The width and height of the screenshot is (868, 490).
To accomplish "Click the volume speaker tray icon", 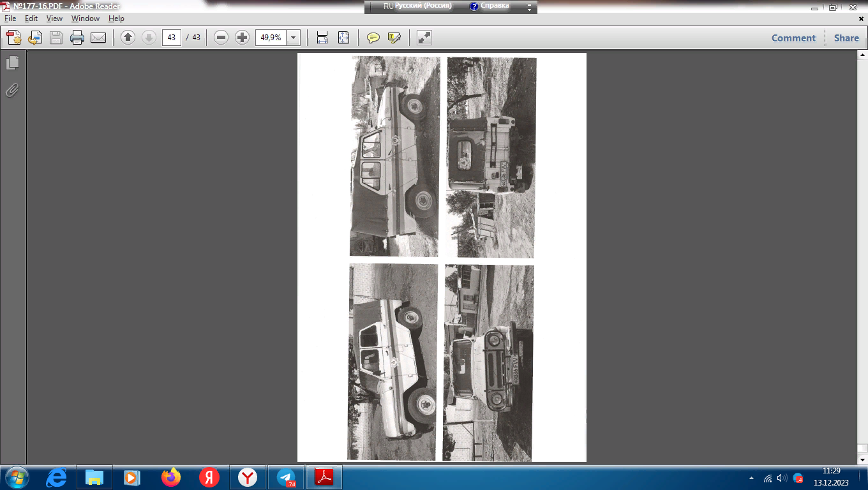I will 782,478.
